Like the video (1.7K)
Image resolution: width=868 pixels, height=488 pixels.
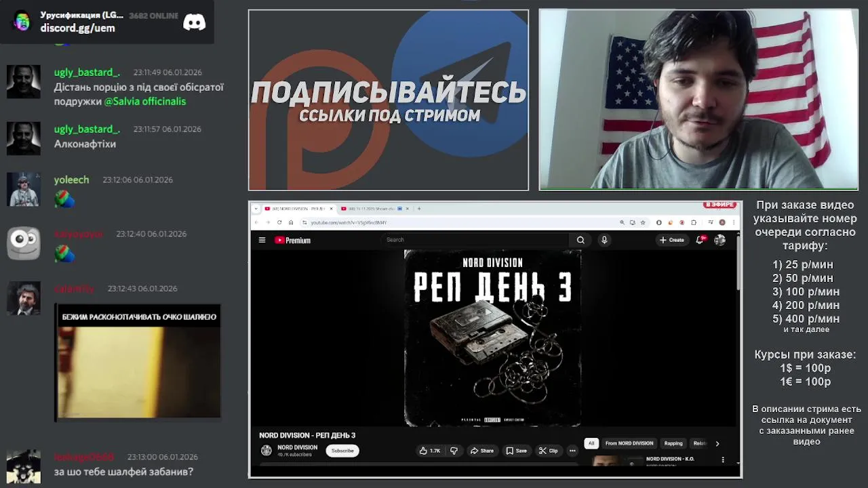point(430,451)
